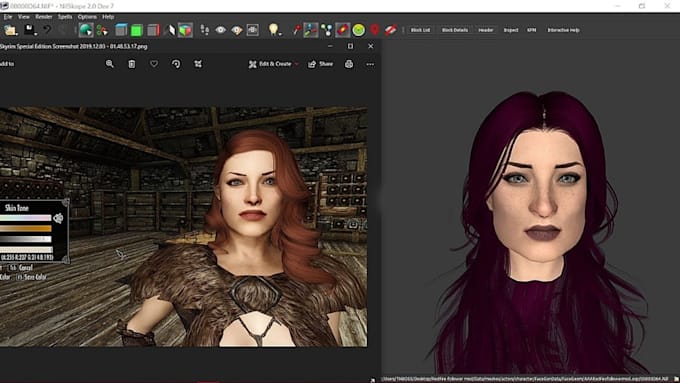
Task: Show the Block List panel
Action: point(420,30)
